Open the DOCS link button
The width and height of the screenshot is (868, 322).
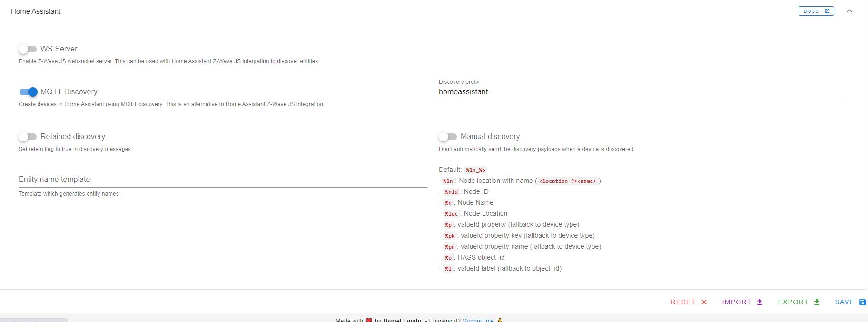click(816, 11)
